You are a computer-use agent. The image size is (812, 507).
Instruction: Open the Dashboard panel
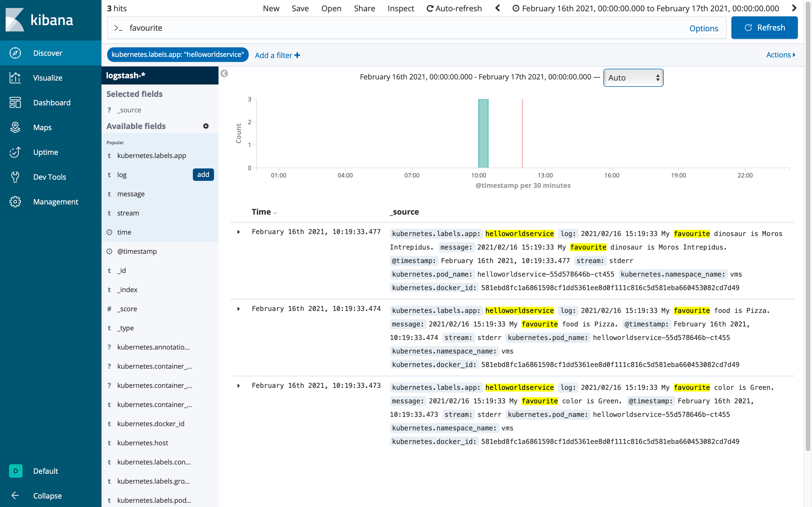coord(52,103)
